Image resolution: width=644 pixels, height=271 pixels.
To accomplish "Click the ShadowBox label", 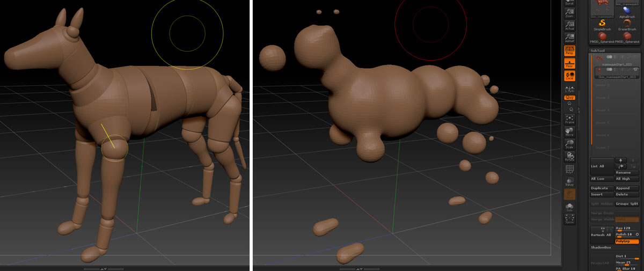I will (601, 247).
